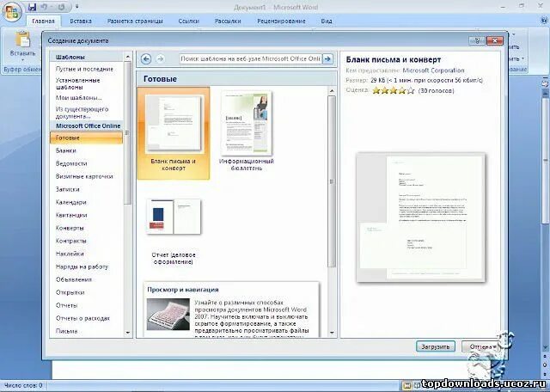Click the Отмена cancel button

click(481, 346)
